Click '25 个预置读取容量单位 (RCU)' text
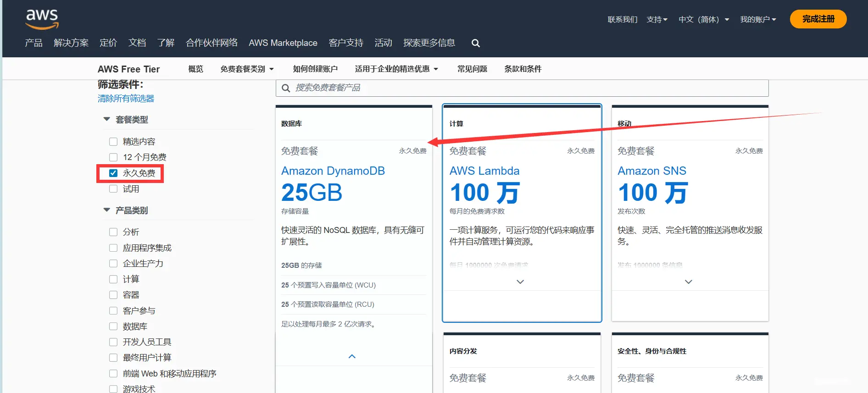Viewport: 868px width, 393px height. [x=328, y=304]
